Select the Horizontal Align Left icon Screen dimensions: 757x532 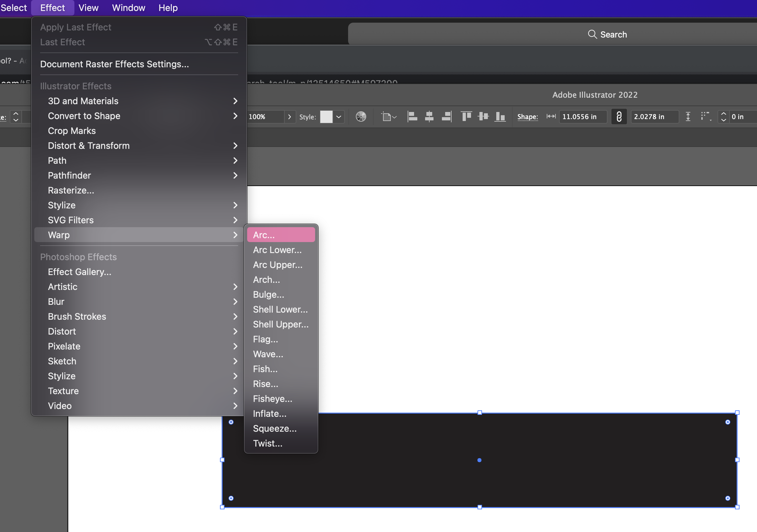(x=412, y=116)
